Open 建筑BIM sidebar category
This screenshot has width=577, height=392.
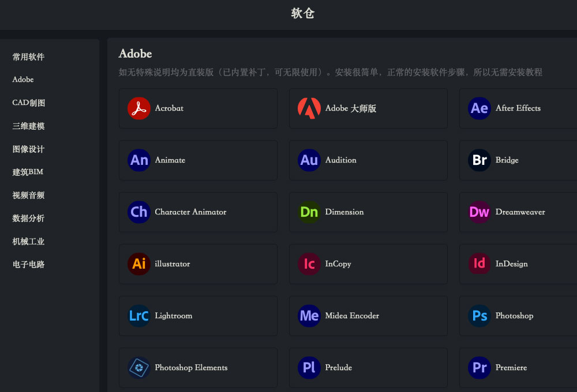point(28,172)
